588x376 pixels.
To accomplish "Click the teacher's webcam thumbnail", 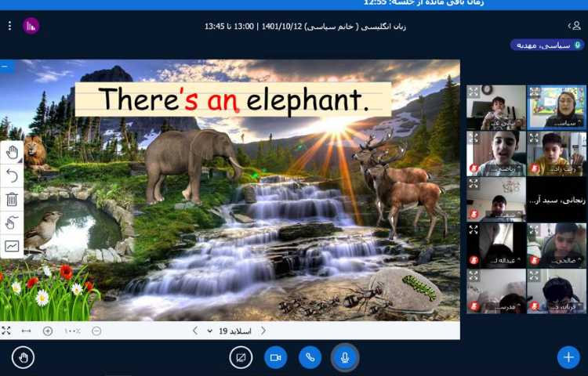I will point(556,107).
